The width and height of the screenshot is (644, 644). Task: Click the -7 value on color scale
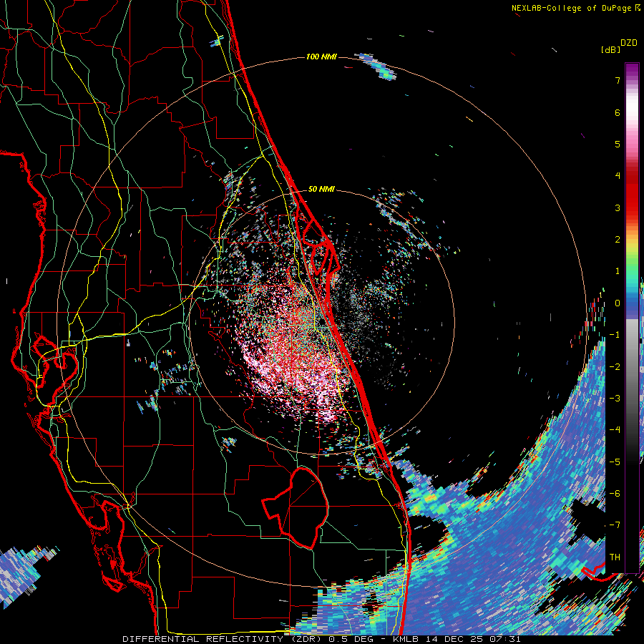tap(615, 525)
